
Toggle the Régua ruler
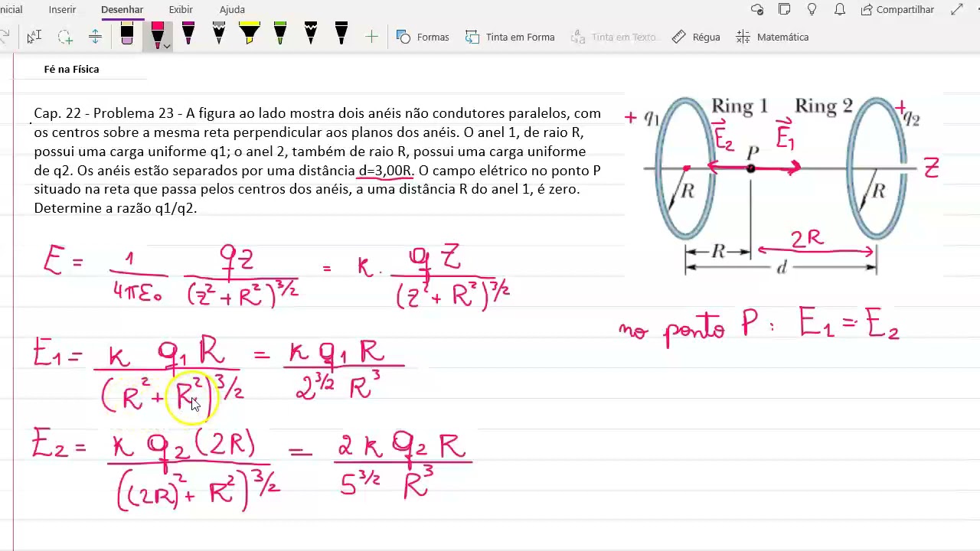696,37
